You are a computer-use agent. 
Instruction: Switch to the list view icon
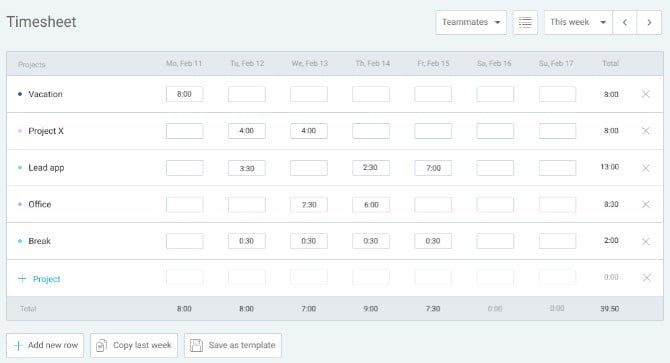coord(525,22)
